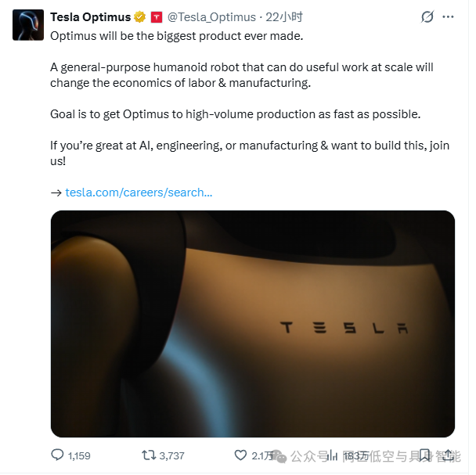Image resolution: width=476 pixels, height=475 pixels.
Task: Click the 3,737 repost count
Action: (x=170, y=455)
